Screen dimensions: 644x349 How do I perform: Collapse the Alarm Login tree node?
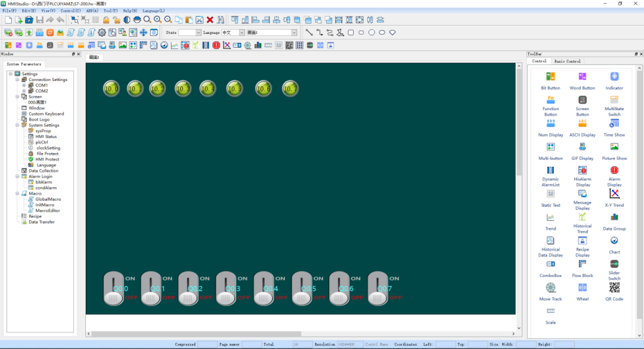pos(17,176)
